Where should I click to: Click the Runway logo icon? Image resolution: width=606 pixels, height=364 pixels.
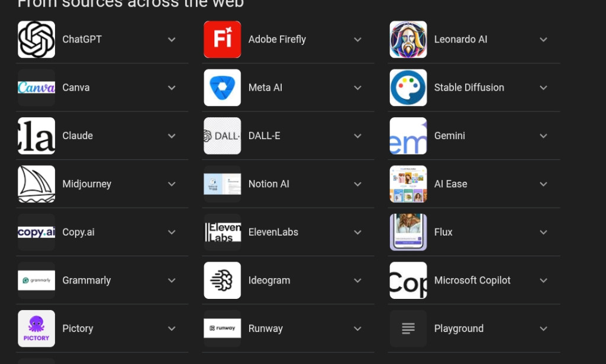223,328
